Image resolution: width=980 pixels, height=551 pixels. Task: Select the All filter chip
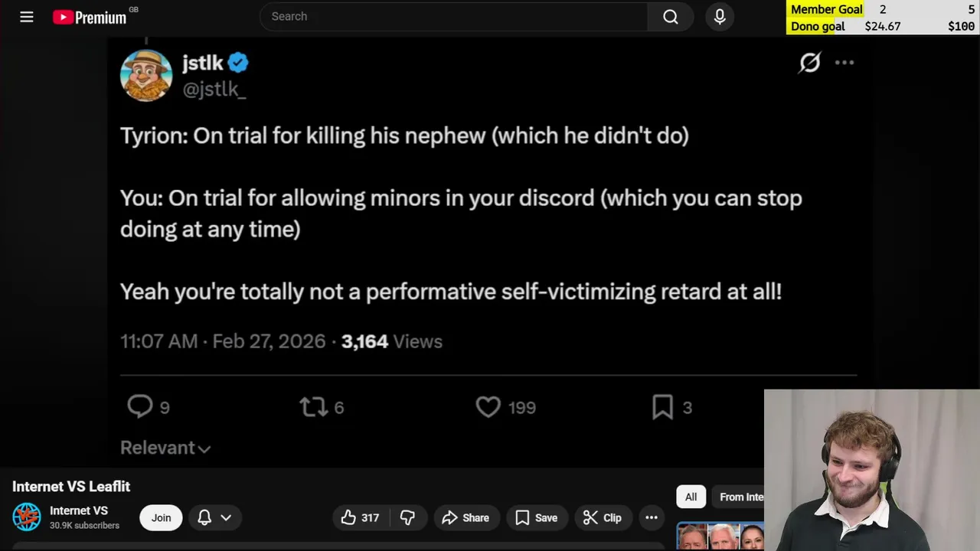click(691, 497)
